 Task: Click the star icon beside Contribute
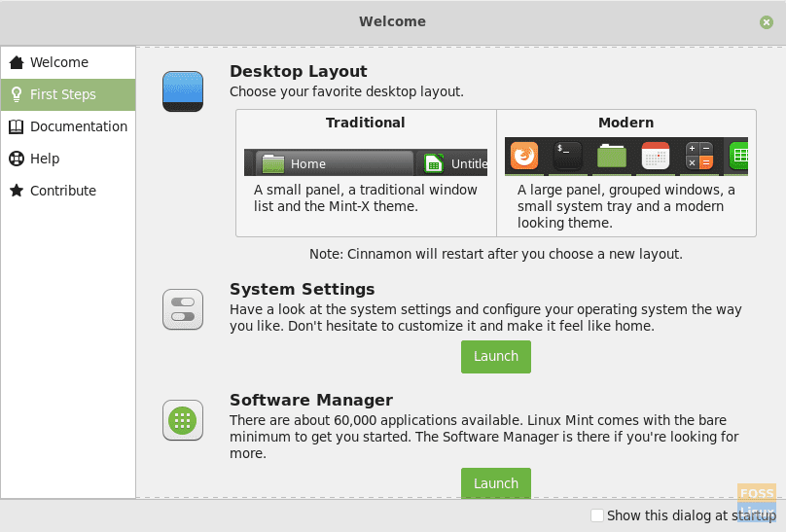[x=17, y=191]
